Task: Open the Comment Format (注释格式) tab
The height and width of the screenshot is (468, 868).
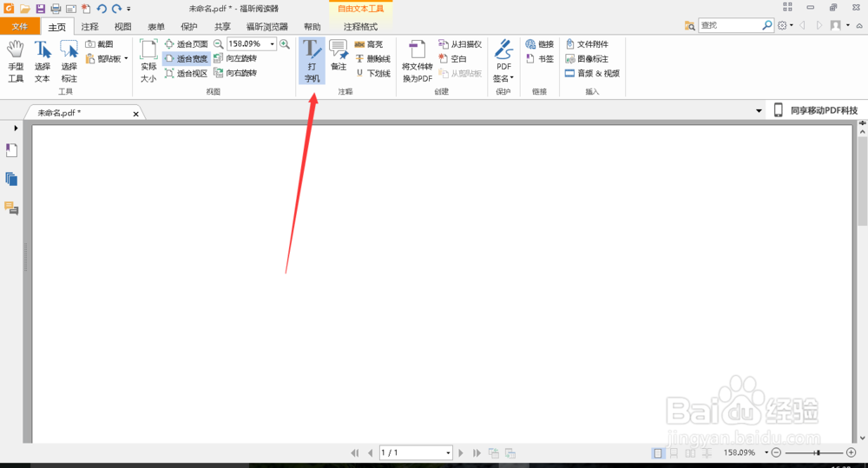Action: click(360, 27)
